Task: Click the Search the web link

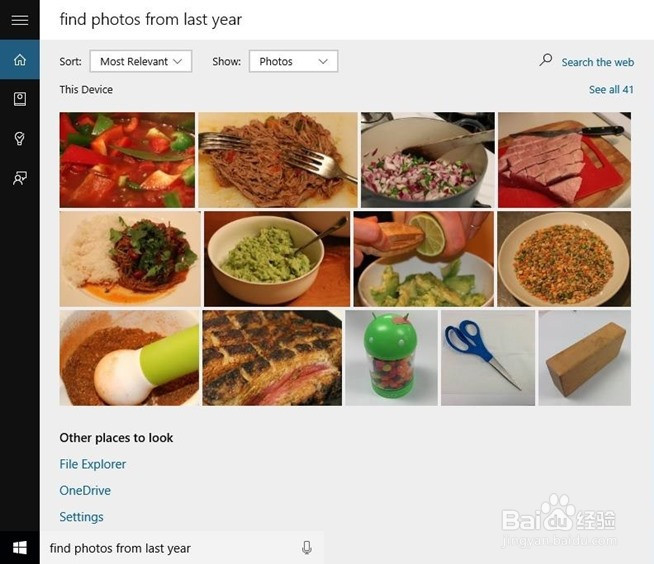Action: click(x=597, y=62)
